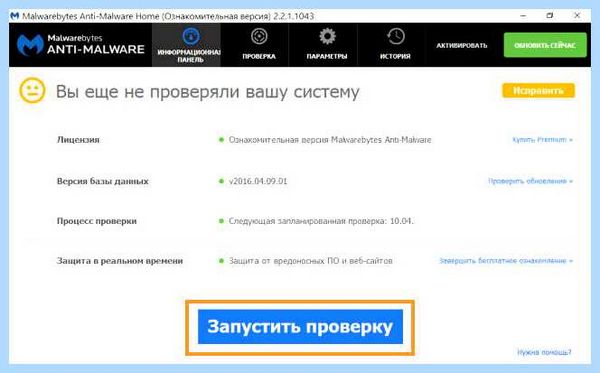Maximize the Malwarebytes window
Screen dimensions: 600x373
point(550,16)
